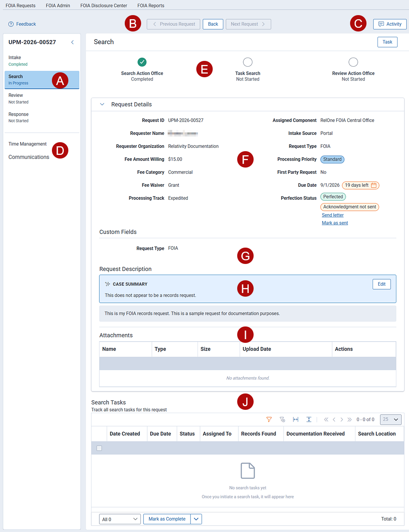Open Time Management in the sidebar
The image size is (409, 532).
point(27,144)
